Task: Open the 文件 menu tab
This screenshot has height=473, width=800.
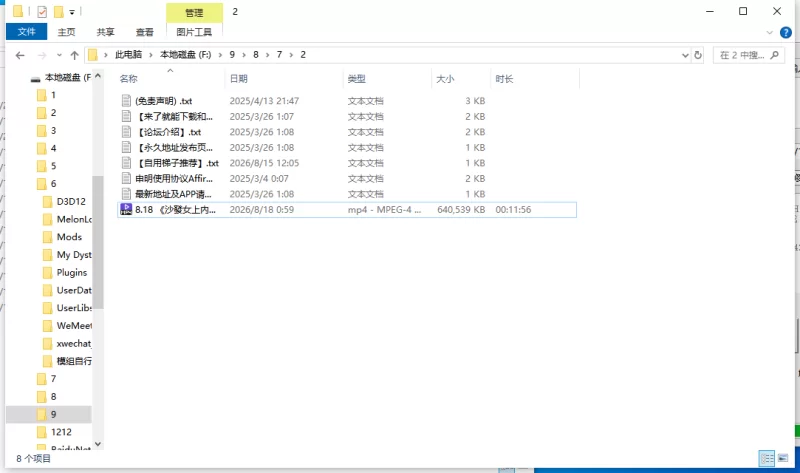Action: (x=27, y=32)
